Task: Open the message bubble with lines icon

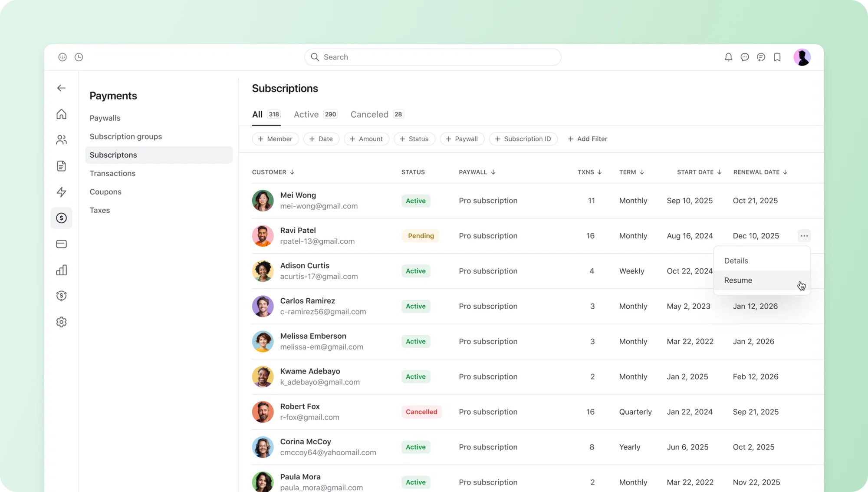Action: [761, 57]
